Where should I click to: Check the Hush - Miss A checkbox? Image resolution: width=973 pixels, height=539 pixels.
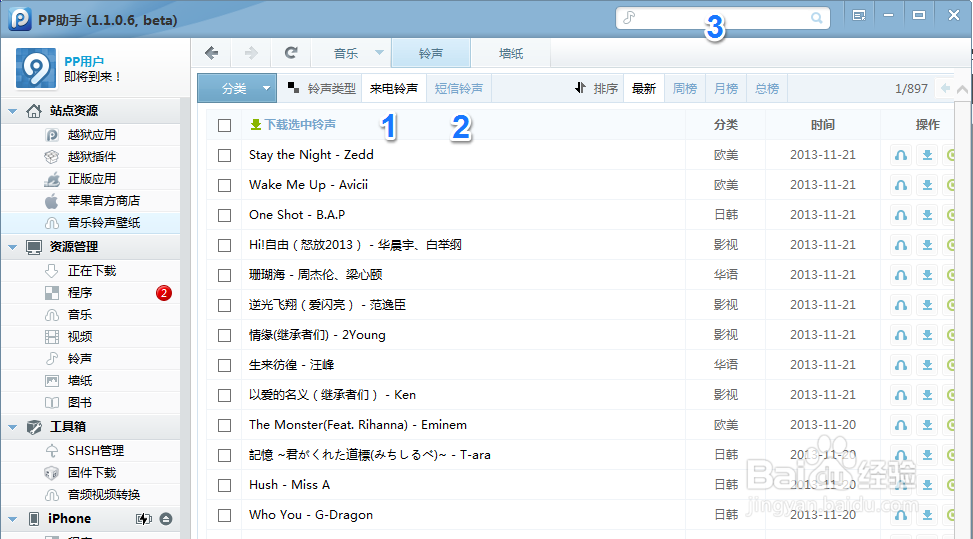point(225,485)
